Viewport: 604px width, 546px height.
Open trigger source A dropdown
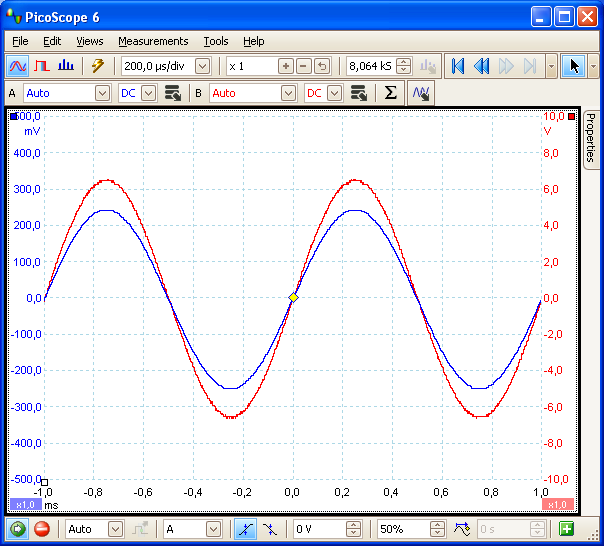tap(213, 529)
